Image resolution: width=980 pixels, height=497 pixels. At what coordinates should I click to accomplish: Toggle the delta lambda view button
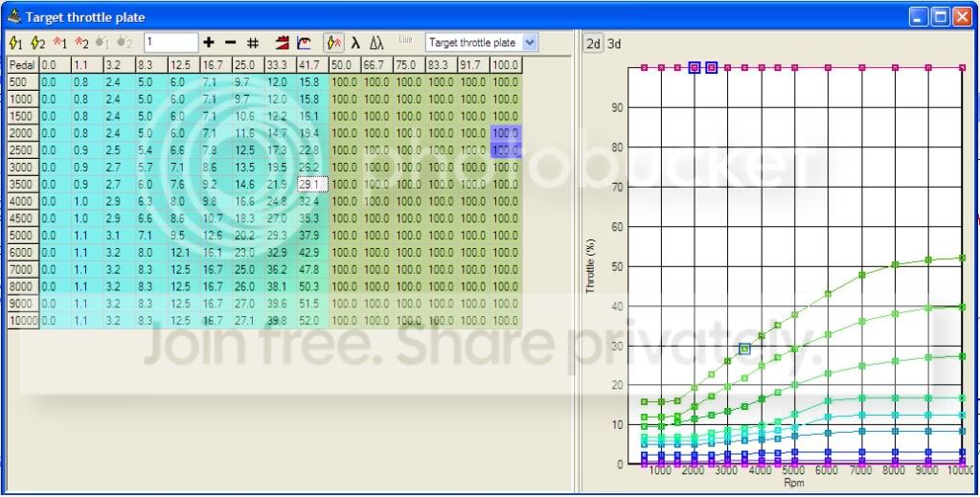click(376, 43)
